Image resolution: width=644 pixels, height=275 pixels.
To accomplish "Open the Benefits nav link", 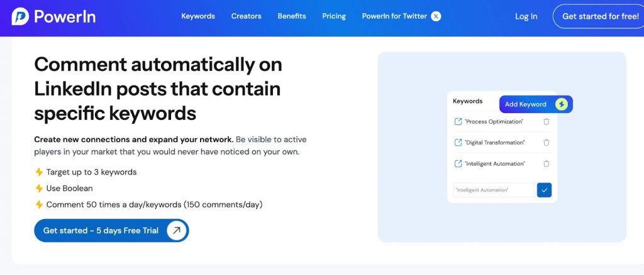I will tap(292, 16).
